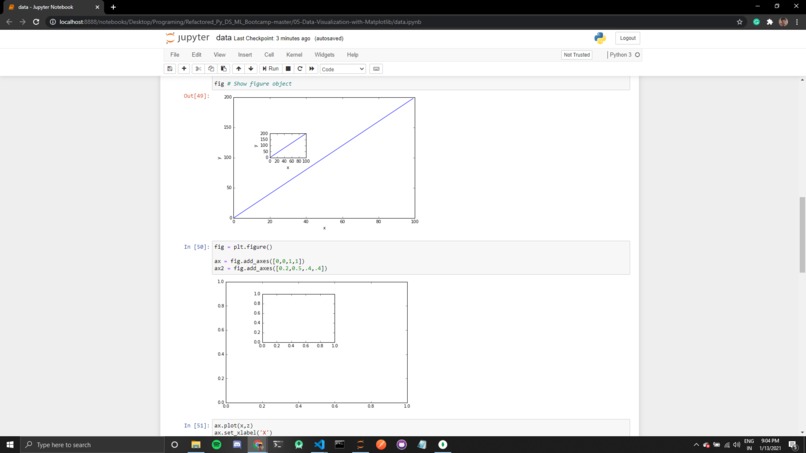
Task: Open Task View circle icon on taskbar
Action: click(x=174, y=445)
